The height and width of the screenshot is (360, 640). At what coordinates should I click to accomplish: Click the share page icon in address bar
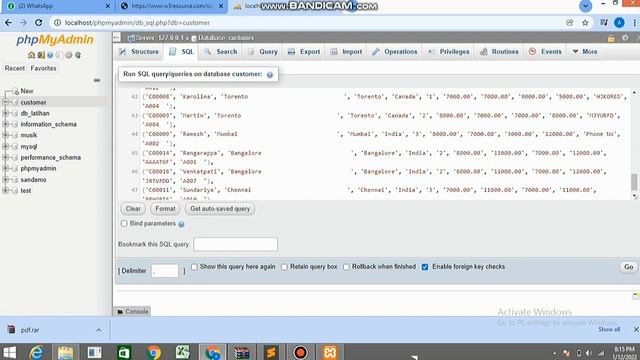coord(570,23)
